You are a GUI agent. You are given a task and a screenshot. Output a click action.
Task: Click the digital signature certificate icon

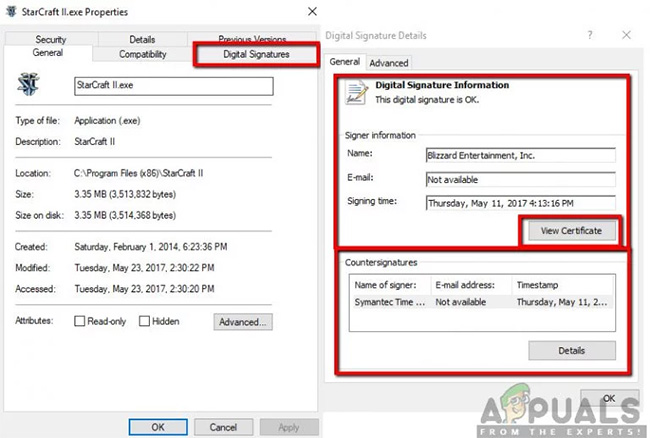[x=357, y=92]
